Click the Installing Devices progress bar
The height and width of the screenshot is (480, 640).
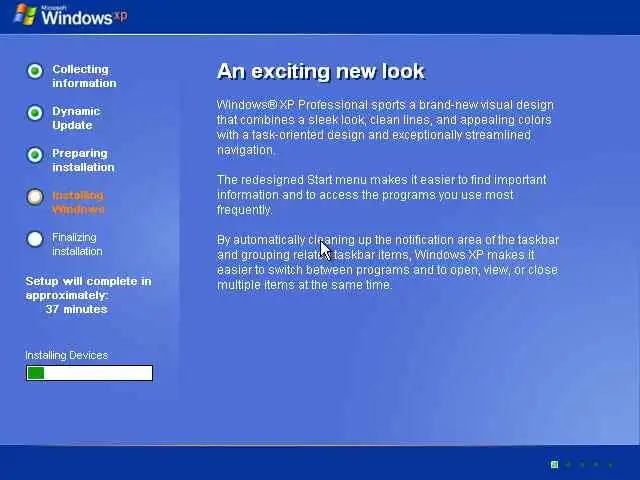[x=89, y=373]
